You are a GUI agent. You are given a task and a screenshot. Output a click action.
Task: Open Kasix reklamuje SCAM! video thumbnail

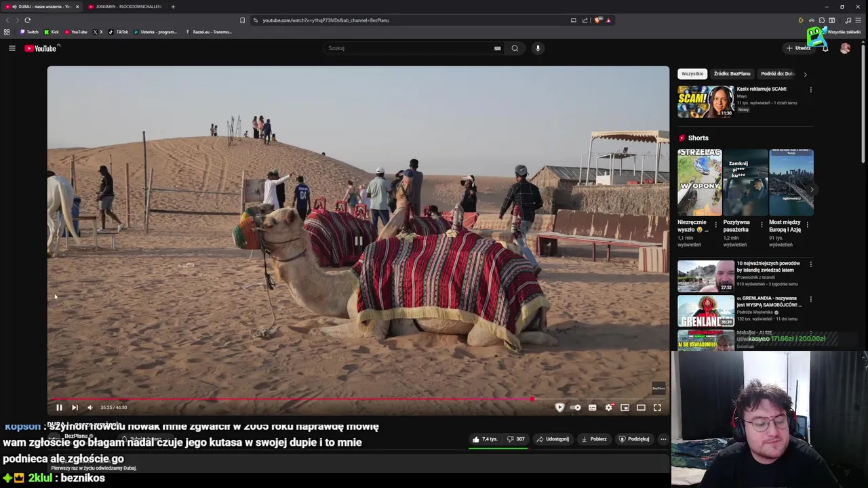706,102
